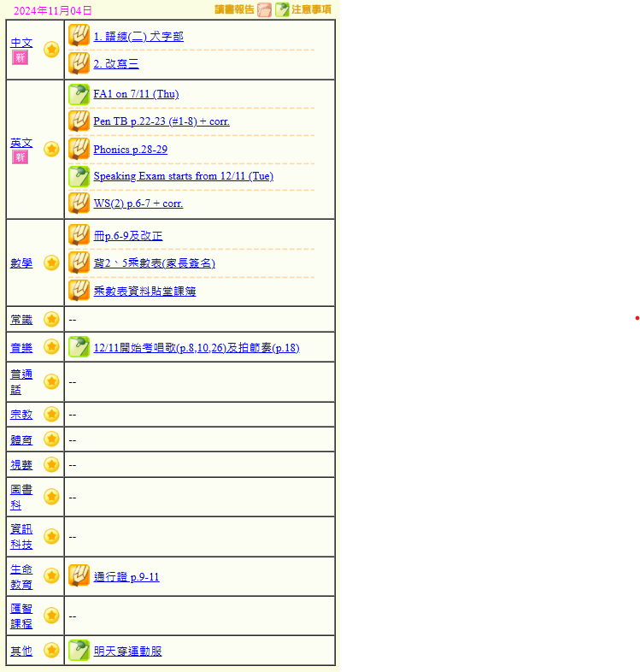Click homework icon beside 乘數表資料貼堂課簿
Viewport: 640px width, 672px height.
coord(79,290)
